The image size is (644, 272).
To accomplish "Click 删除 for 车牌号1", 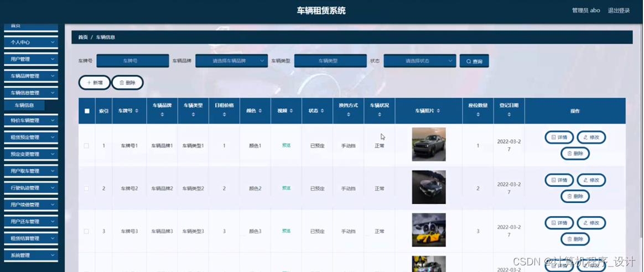I will pos(575,154).
